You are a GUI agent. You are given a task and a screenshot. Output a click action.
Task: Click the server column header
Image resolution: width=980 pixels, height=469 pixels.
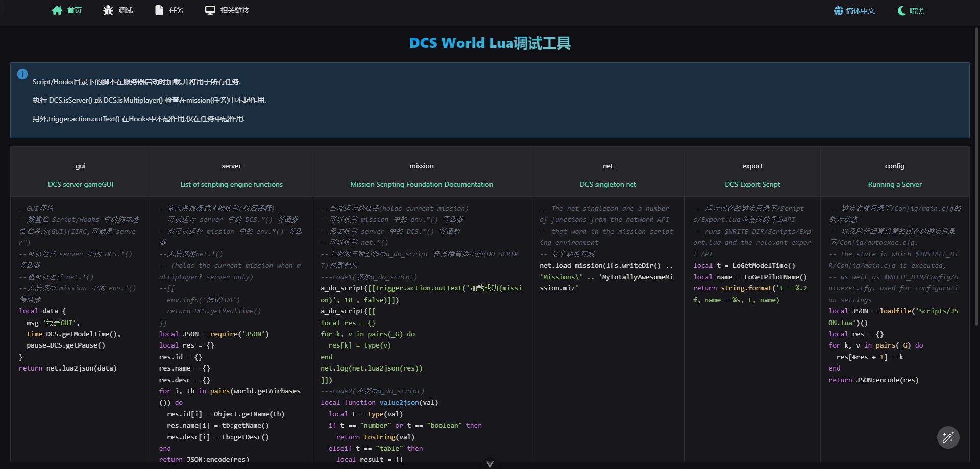tap(231, 166)
